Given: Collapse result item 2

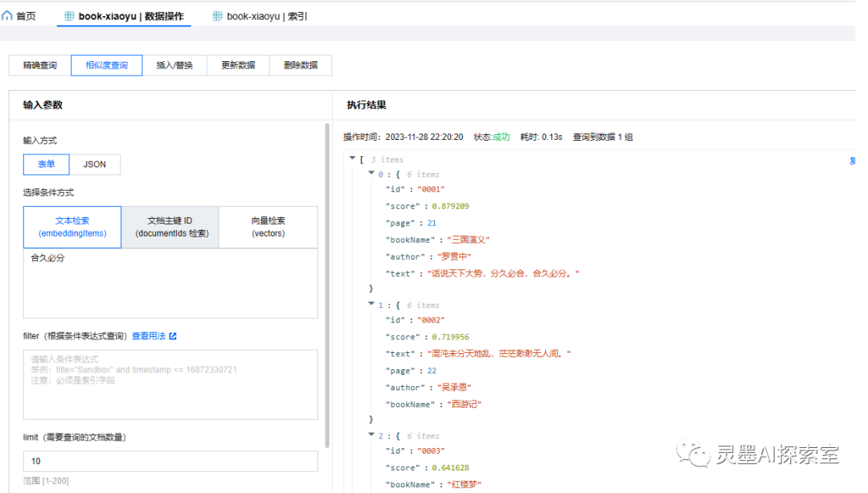Looking at the screenshot, I should pyautogui.click(x=371, y=436).
